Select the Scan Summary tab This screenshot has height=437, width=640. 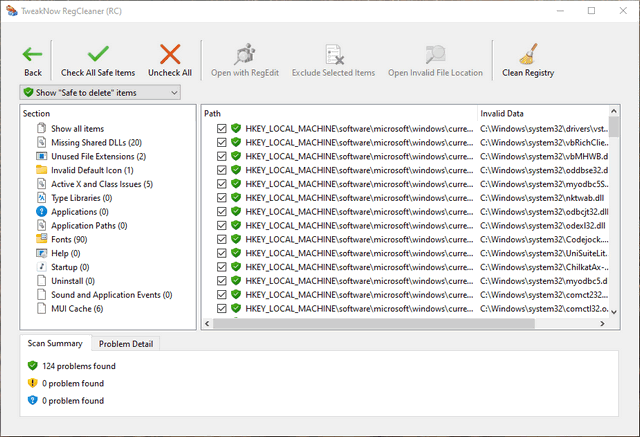click(55, 344)
